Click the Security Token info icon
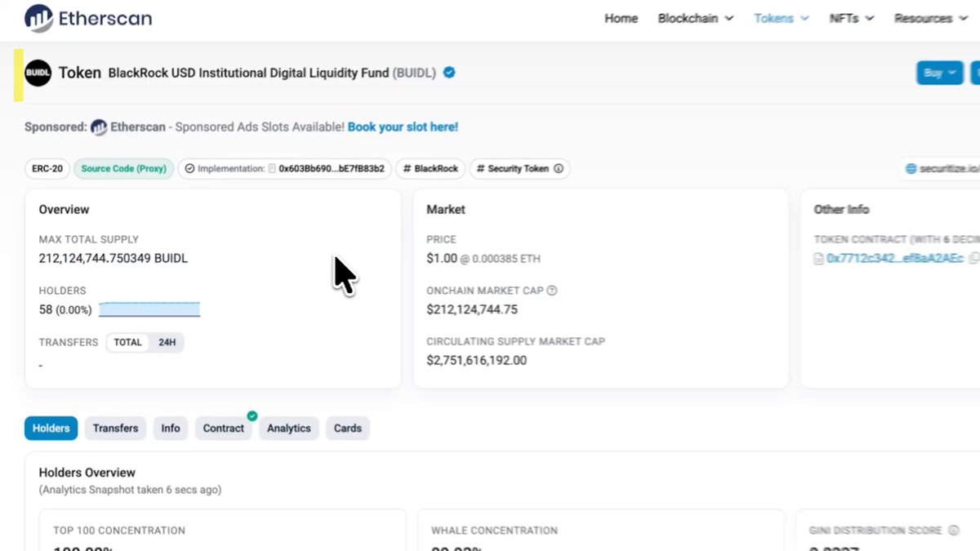The image size is (980, 551). click(559, 169)
